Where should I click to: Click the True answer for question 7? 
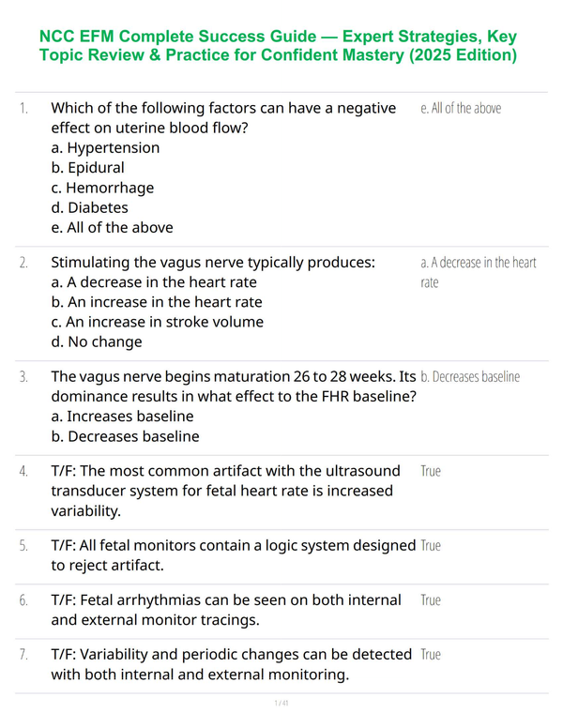(431, 655)
